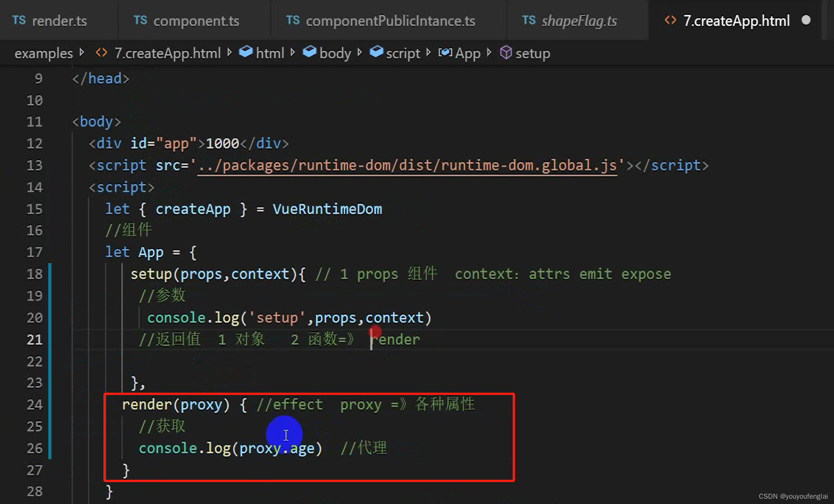Activate the 7.createApp.html tab
The width and height of the screenshot is (834, 504).
(x=736, y=21)
